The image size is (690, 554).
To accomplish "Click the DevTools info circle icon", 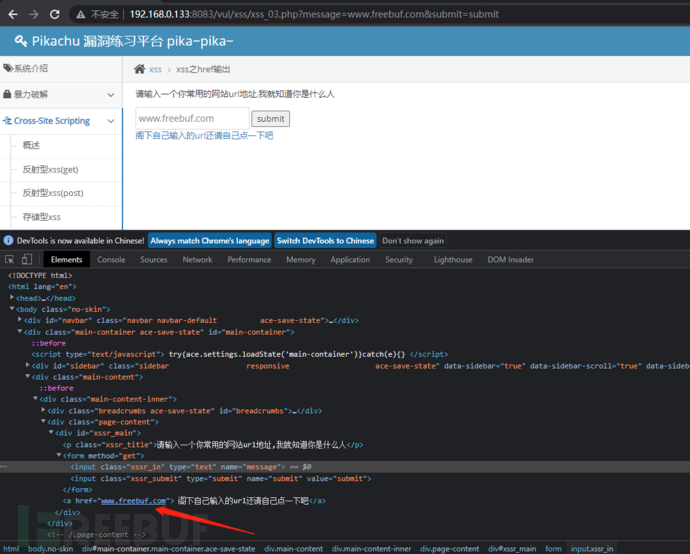I will pyautogui.click(x=8, y=241).
